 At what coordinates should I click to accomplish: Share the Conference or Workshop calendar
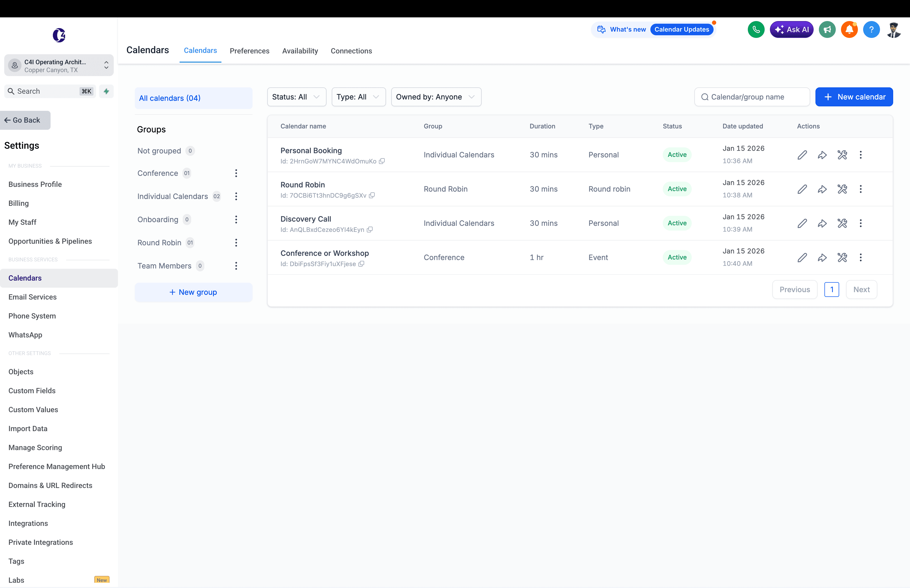822,257
